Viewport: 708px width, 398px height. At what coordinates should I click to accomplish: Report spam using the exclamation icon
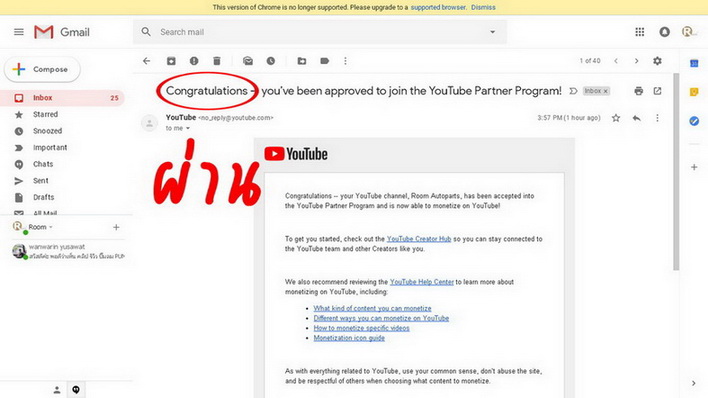(194, 61)
